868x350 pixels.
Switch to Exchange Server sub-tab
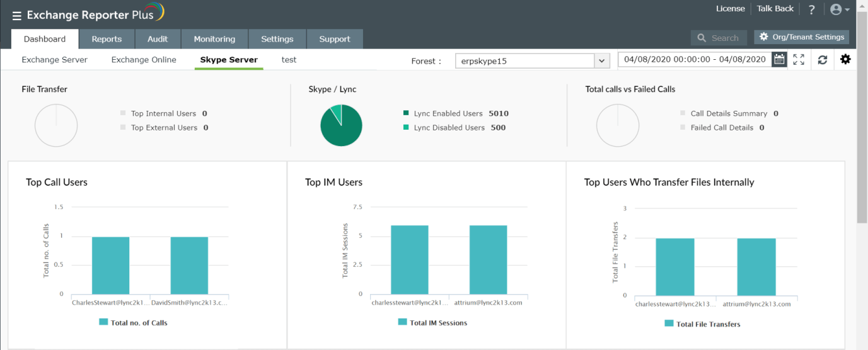pyautogui.click(x=55, y=60)
